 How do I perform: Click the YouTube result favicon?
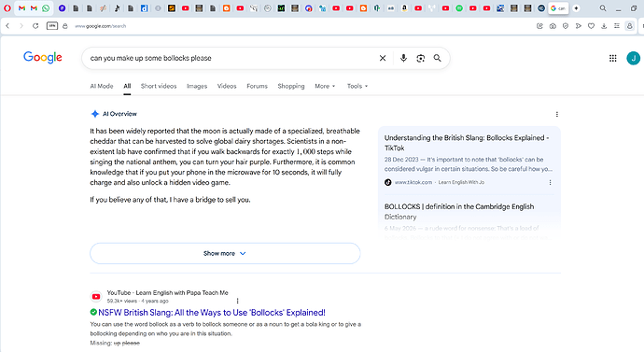coord(96,297)
